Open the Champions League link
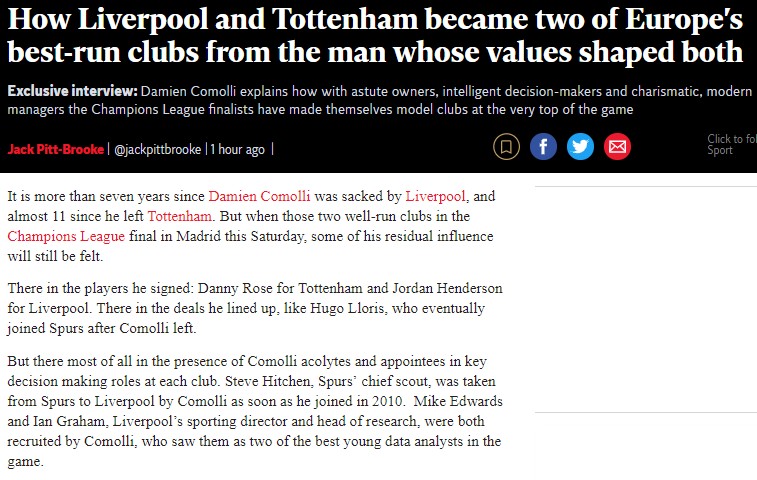This screenshot has width=757, height=480. coord(66,236)
